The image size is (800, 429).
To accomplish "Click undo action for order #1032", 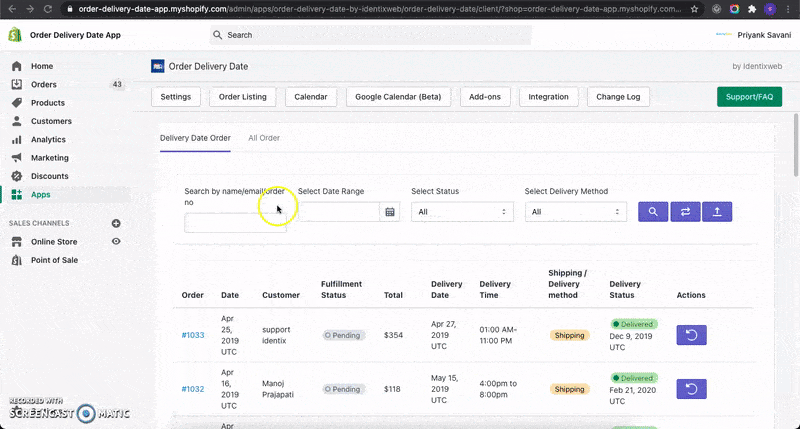I will pos(692,389).
